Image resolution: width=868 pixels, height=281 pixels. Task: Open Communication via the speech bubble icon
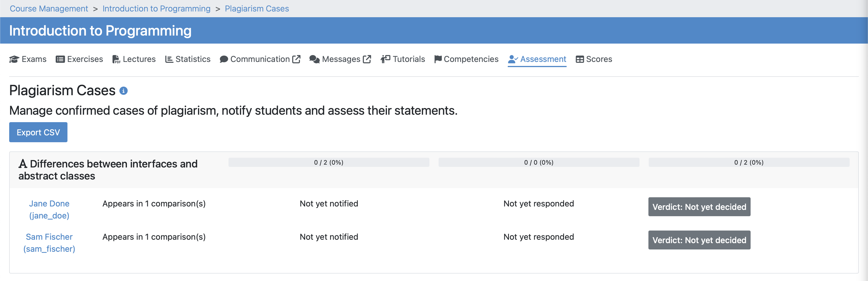(224, 59)
